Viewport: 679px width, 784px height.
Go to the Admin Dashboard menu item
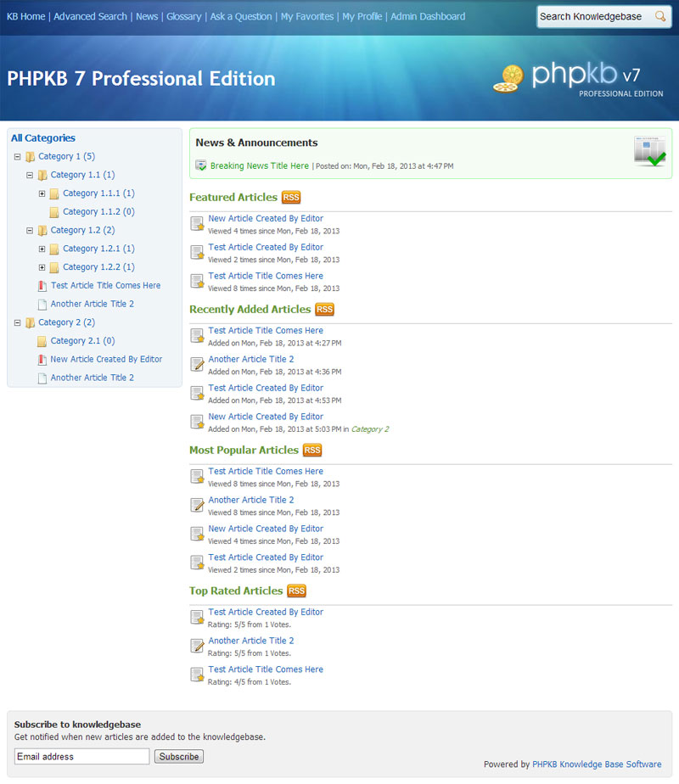pos(428,16)
